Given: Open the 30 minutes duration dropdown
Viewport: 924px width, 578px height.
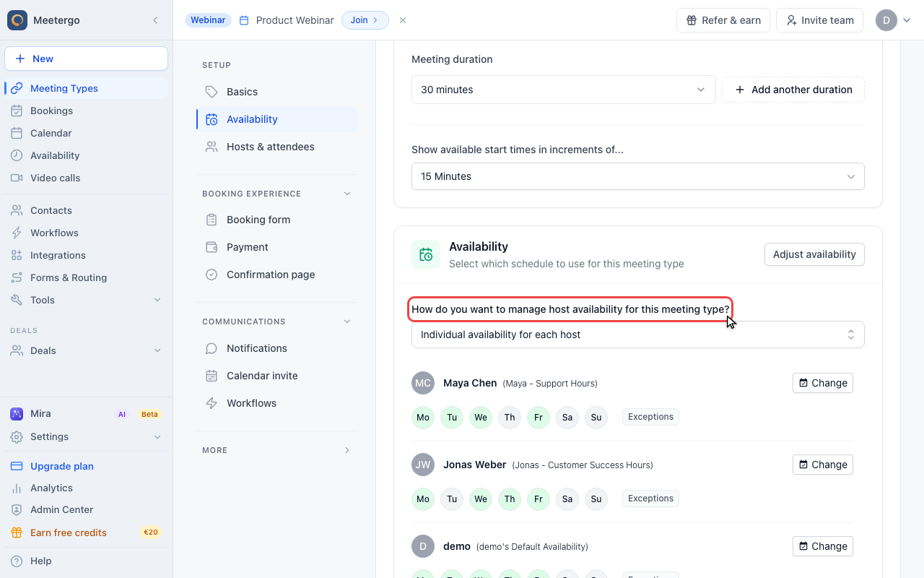Looking at the screenshot, I should (564, 90).
